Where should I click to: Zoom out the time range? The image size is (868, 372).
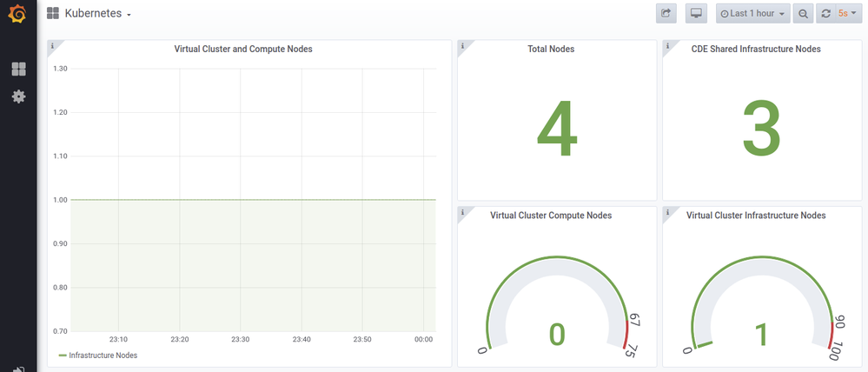pos(803,13)
